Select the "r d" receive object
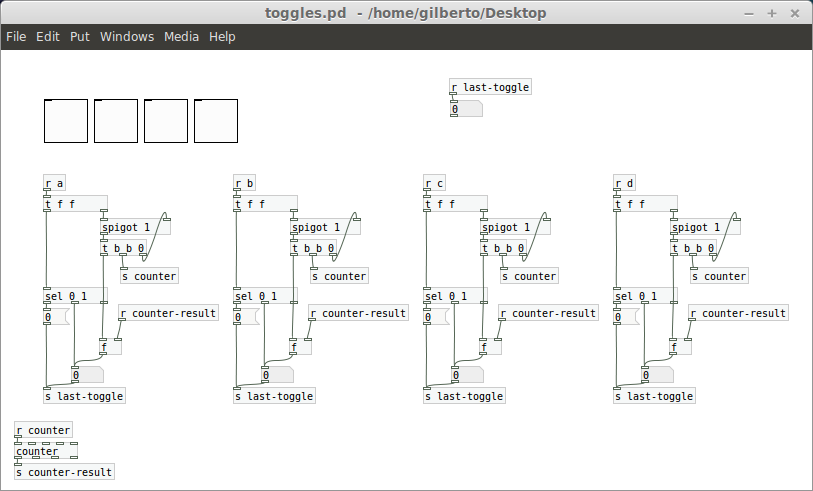This screenshot has width=813, height=491. (625, 183)
